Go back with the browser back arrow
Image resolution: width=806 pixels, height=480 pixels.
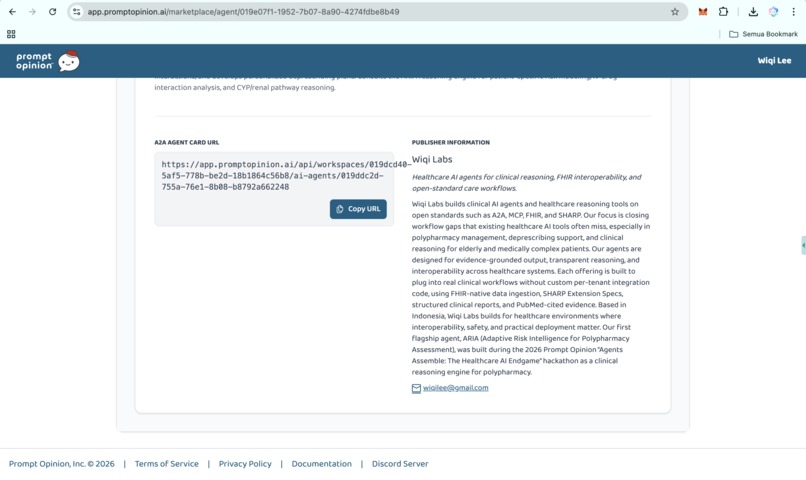click(12, 12)
